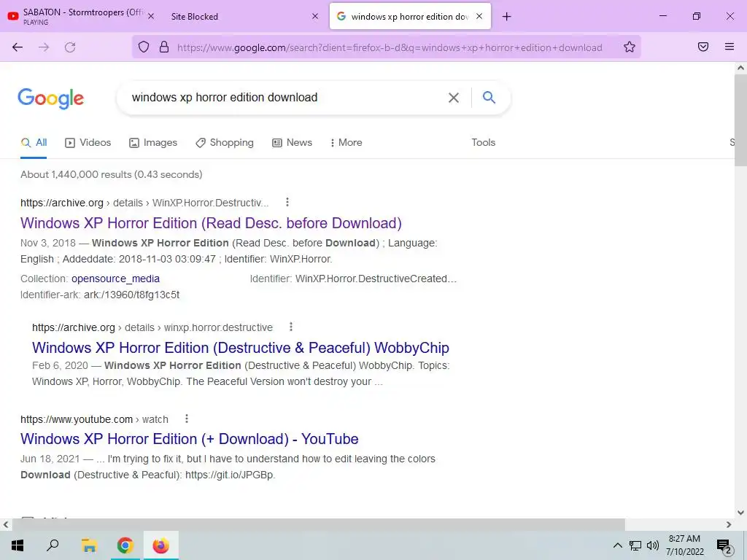This screenshot has height=560, width=747.
Task: Open a new tab with the plus button
Action: point(507,17)
